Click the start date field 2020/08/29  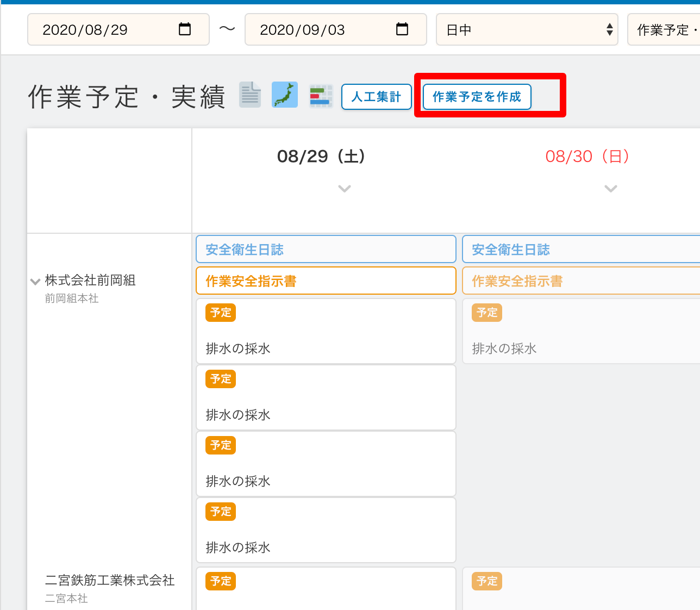pos(103,29)
